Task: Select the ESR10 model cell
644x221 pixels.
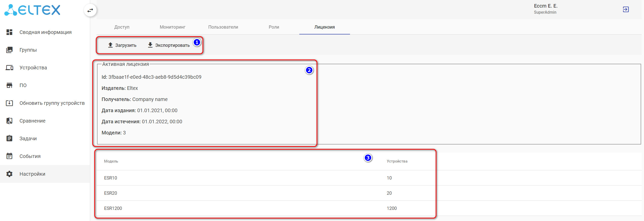Action: coord(111,178)
